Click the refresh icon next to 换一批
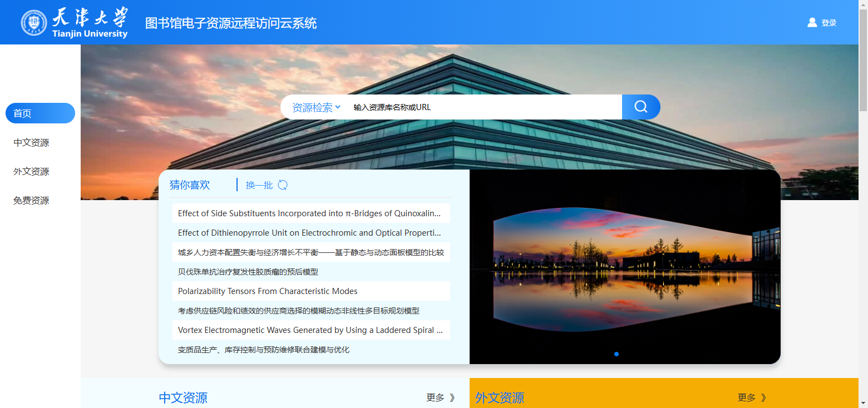The image size is (868, 408). point(283,185)
